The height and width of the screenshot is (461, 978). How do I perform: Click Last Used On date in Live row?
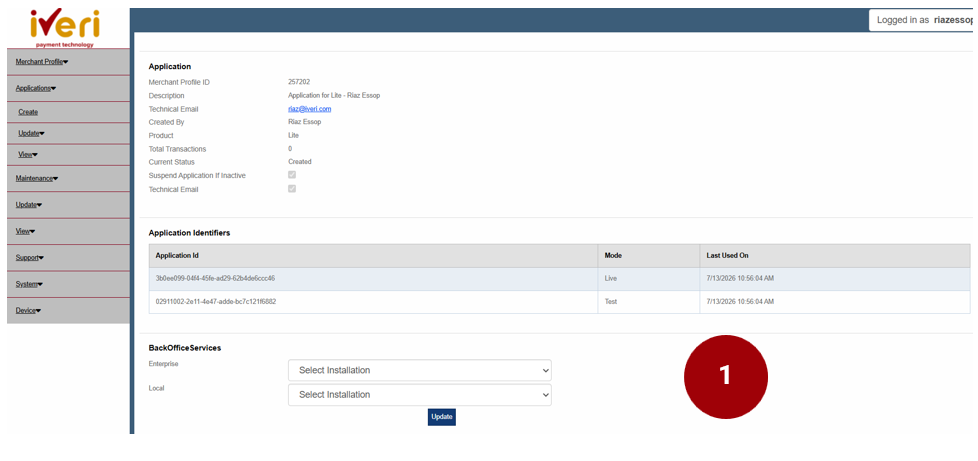[740, 278]
